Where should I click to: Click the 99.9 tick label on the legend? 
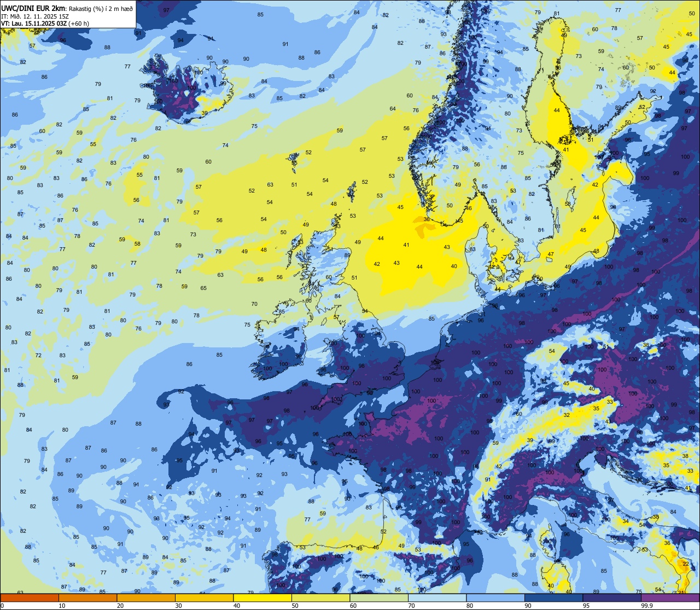pos(646,606)
